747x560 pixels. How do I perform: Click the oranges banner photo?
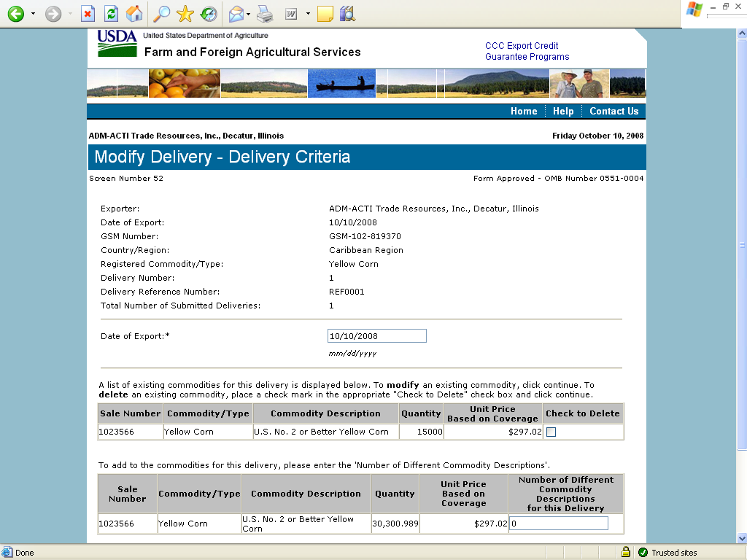(185, 83)
